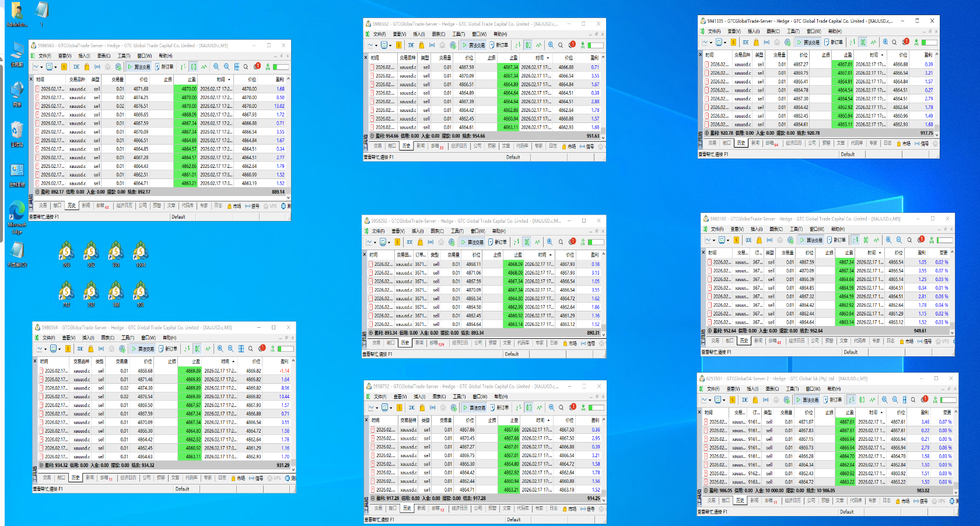Click zoom in icon in window 5986563
This screenshot has width=980, height=526.
tap(216, 67)
